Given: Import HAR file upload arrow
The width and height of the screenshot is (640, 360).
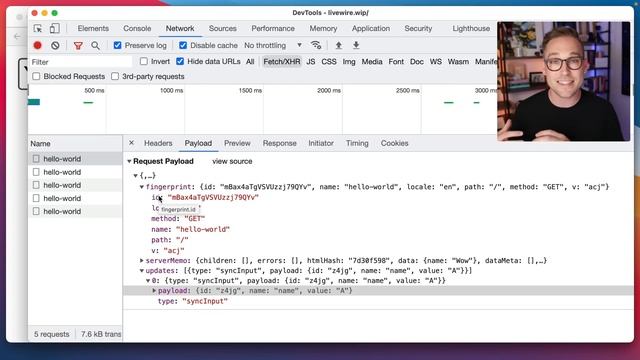Looking at the screenshot, I should tap(338, 45).
